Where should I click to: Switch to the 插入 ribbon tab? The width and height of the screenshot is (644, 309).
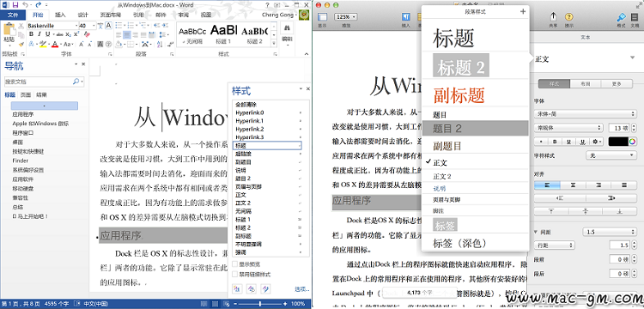point(60,15)
